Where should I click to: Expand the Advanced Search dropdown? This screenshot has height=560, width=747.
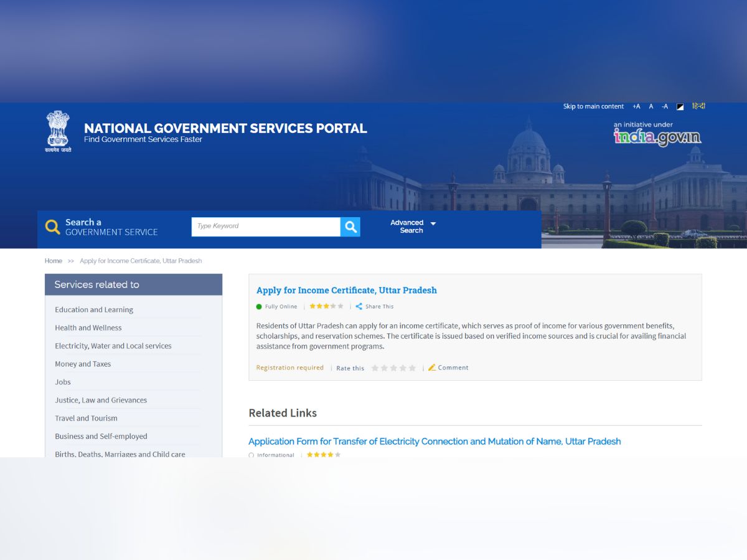[x=433, y=223]
